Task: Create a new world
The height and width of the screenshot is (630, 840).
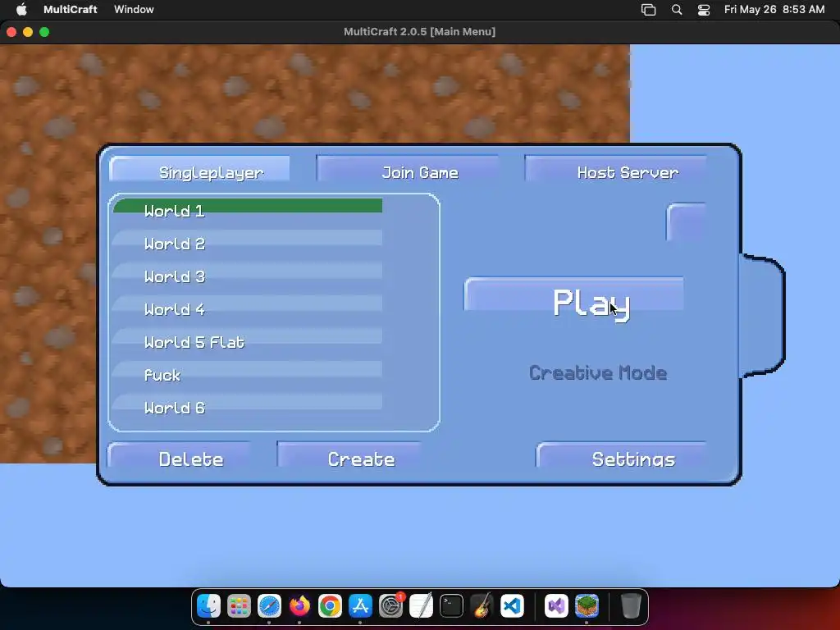Action: pyautogui.click(x=349, y=454)
